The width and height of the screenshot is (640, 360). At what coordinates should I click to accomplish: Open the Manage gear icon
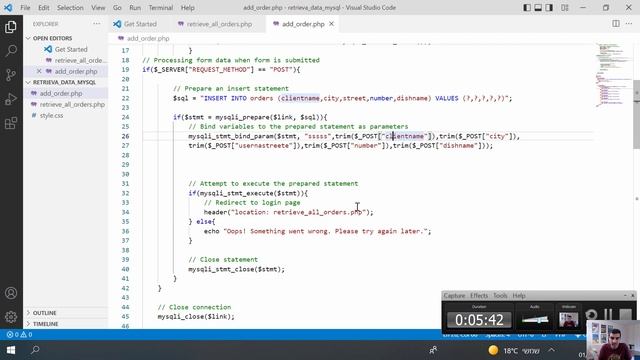11,316
